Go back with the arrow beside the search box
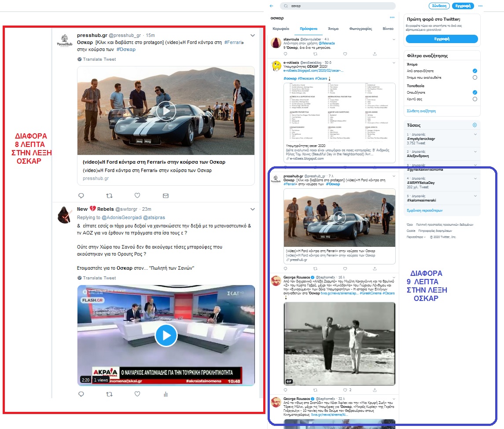Screen dimensions: 504x429 coord(272,6)
